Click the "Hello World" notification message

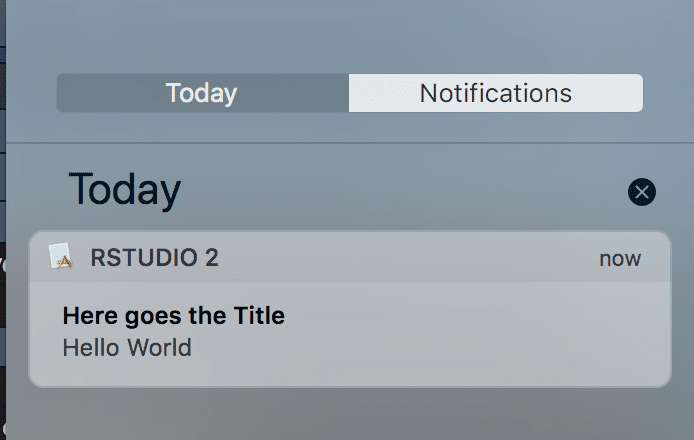pos(127,347)
